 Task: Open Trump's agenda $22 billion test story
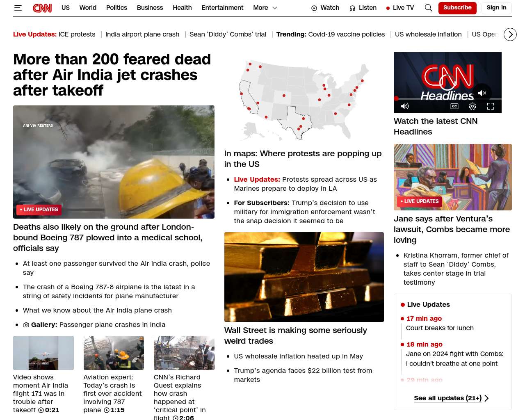pyautogui.click(x=303, y=375)
